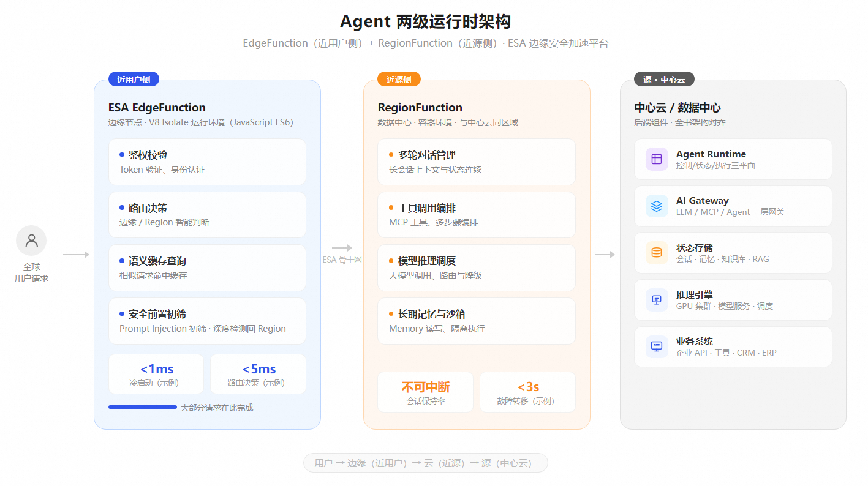The image size is (868, 486).
Task: Click the Agent Runtime purple layout icon
Action: tap(657, 159)
